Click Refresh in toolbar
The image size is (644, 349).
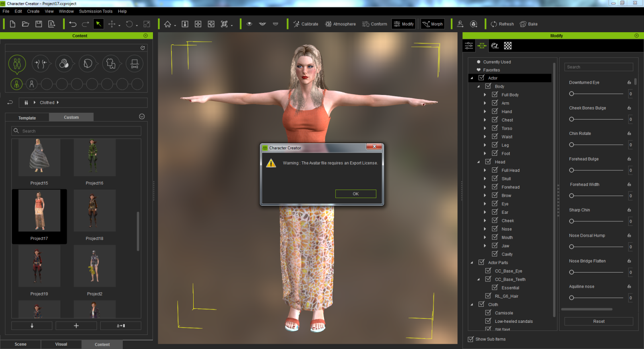click(502, 24)
